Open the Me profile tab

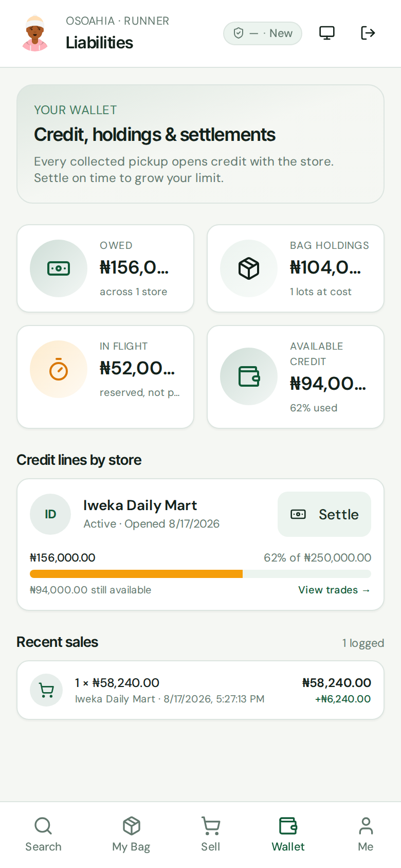(x=366, y=835)
